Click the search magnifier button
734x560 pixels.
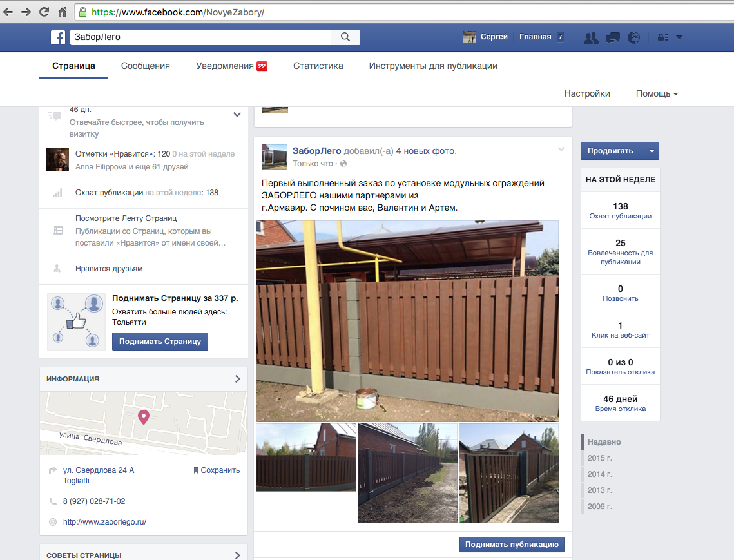345,37
